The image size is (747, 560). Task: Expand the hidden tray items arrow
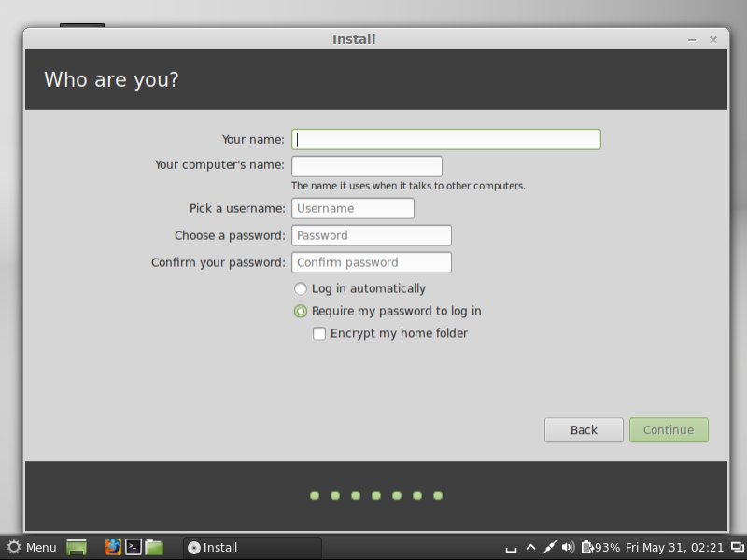tap(530, 548)
